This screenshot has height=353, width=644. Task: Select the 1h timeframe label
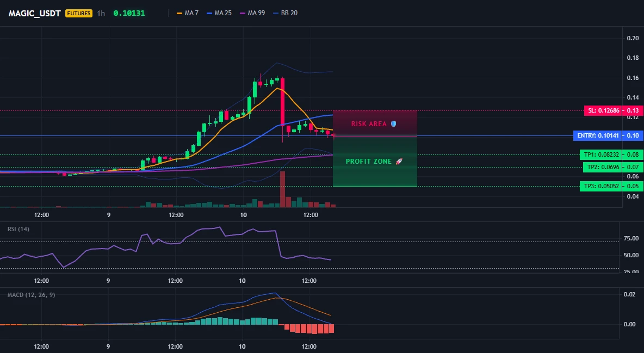(101, 13)
